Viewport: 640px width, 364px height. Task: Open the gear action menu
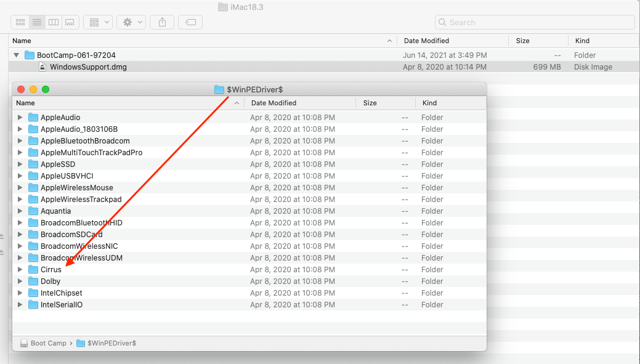(131, 22)
